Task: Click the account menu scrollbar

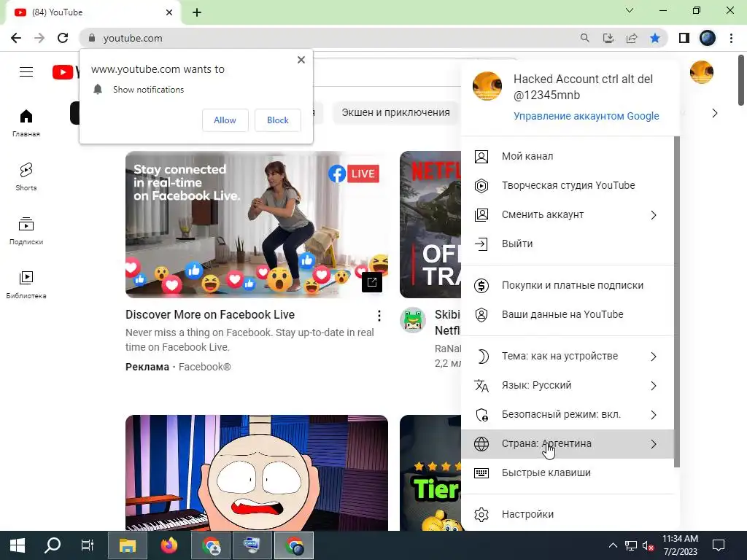Action: [x=677, y=301]
